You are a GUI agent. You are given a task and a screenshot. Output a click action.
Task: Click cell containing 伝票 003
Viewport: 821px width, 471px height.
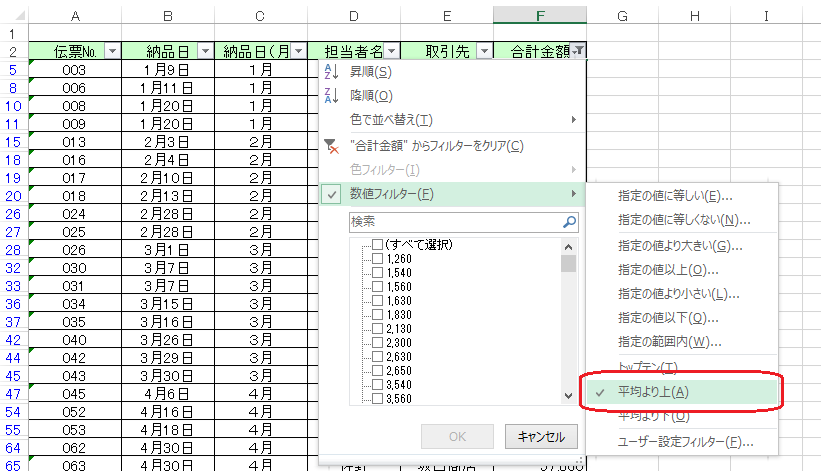[x=75, y=70]
